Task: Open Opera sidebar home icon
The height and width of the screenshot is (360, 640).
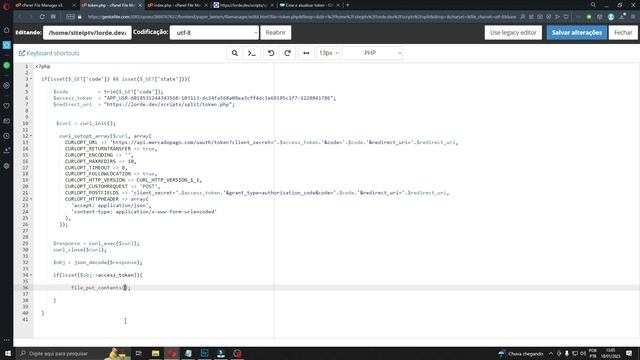Action: pos(7,30)
